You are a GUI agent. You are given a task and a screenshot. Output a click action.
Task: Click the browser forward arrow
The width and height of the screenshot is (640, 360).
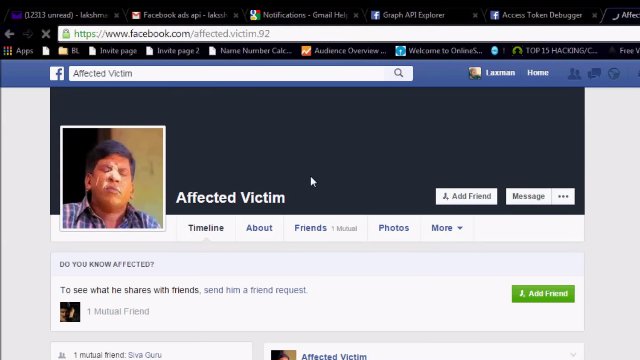[x=28, y=34]
